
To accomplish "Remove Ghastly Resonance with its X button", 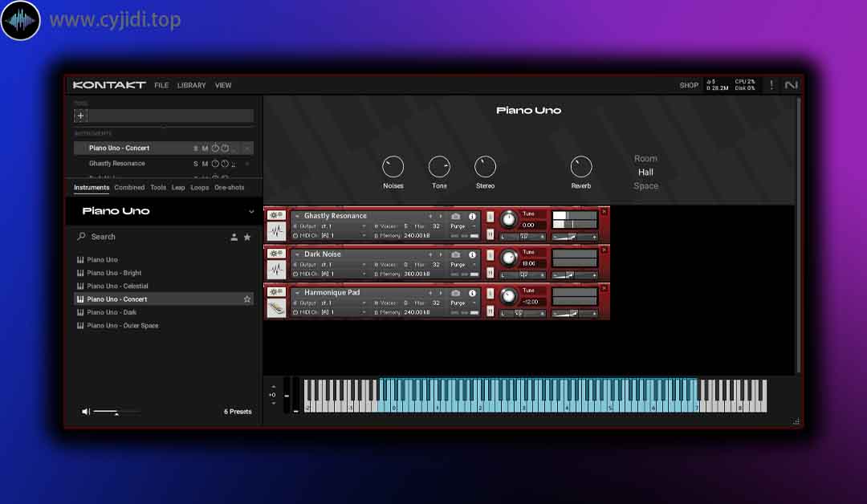I will click(x=604, y=212).
